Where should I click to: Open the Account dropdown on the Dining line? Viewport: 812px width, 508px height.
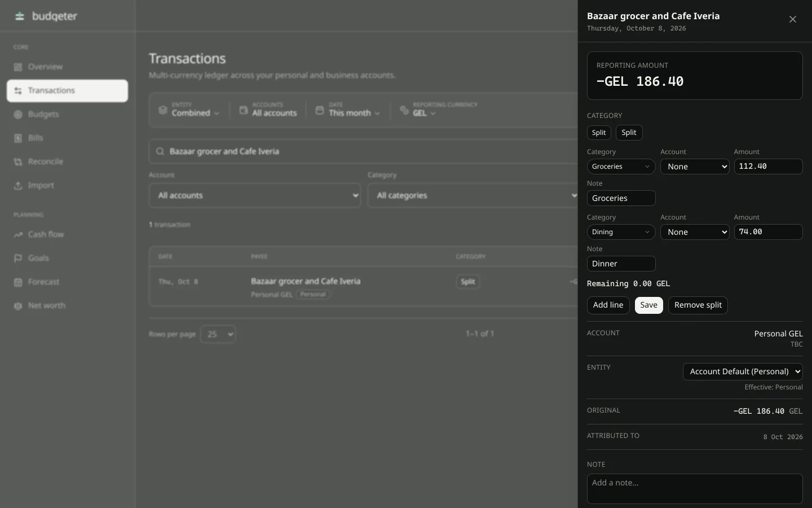(695, 232)
